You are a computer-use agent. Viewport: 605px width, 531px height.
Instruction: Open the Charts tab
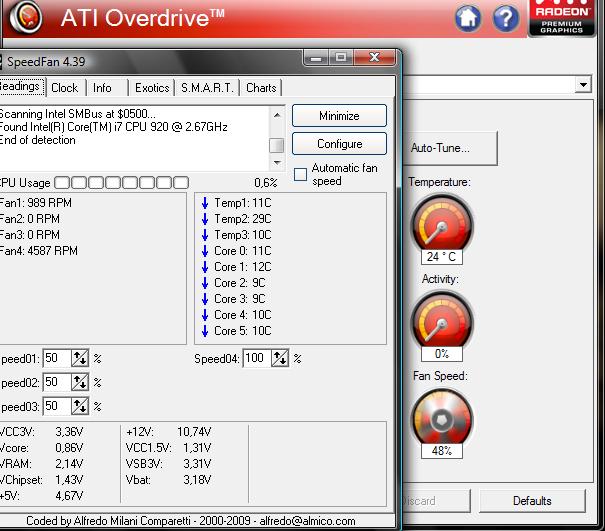pyautogui.click(x=261, y=88)
